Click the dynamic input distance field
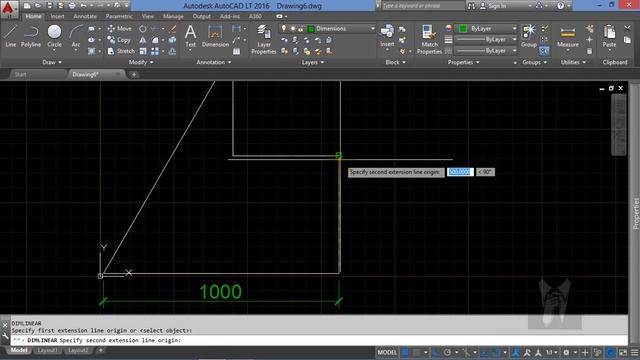Viewport: 640px width, 360px height. click(460, 172)
